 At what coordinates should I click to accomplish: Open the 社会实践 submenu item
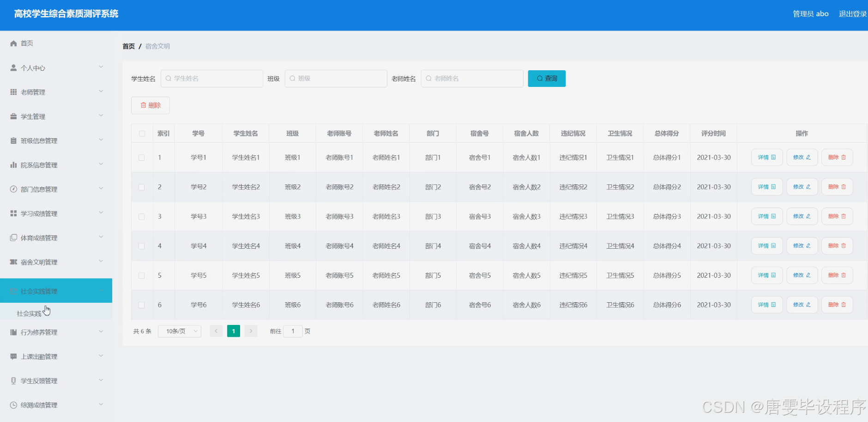[x=56, y=313]
